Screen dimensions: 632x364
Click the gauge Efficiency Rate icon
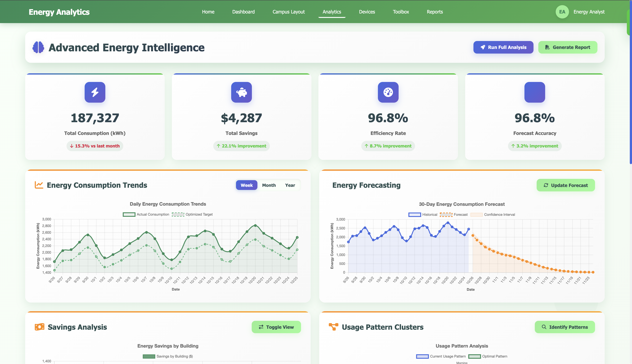pos(388,92)
